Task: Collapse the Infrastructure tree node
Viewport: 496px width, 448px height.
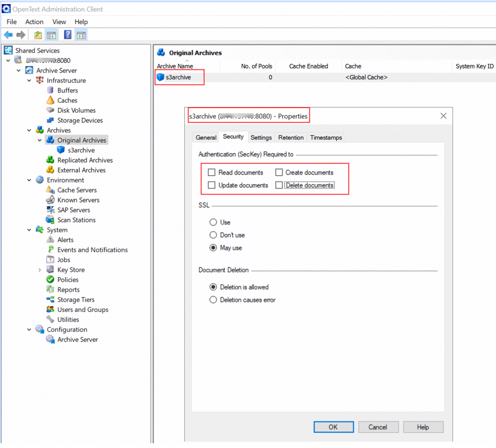Action: pyautogui.click(x=29, y=80)
